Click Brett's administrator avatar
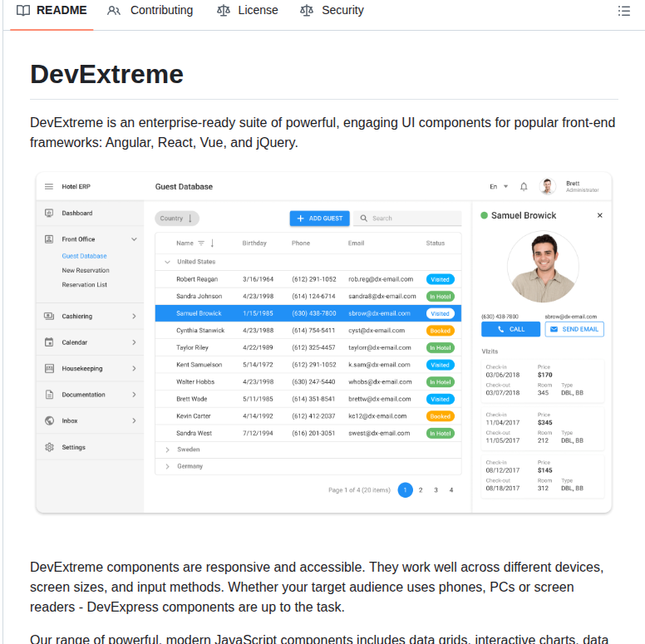 547,187
